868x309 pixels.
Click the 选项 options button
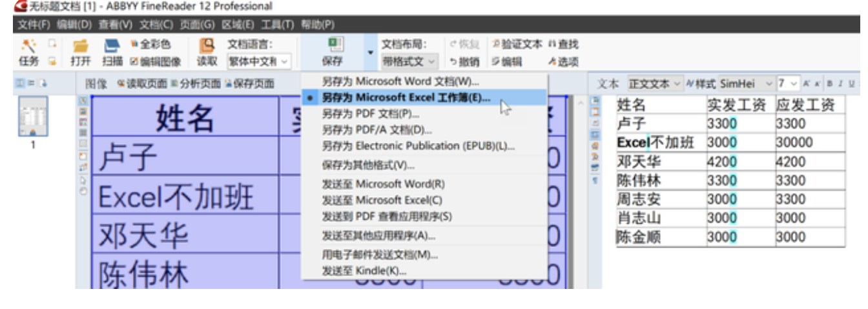[x=563, y=62]
